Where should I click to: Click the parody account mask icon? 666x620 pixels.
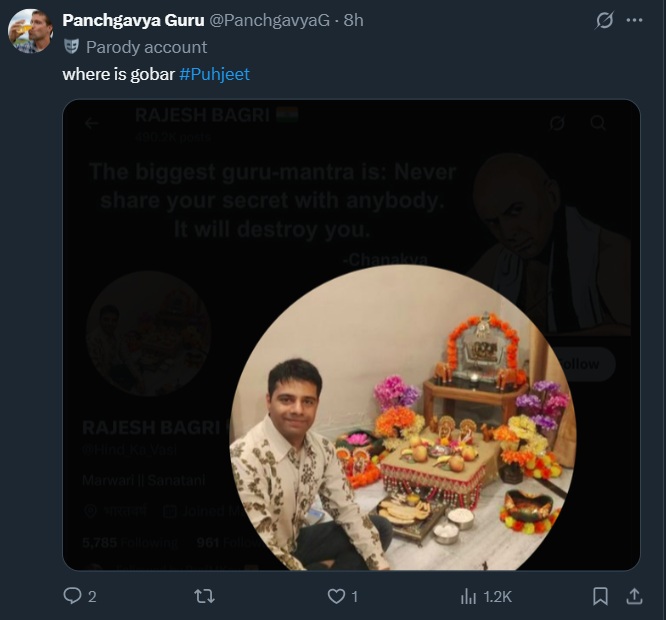pos(71,47)
